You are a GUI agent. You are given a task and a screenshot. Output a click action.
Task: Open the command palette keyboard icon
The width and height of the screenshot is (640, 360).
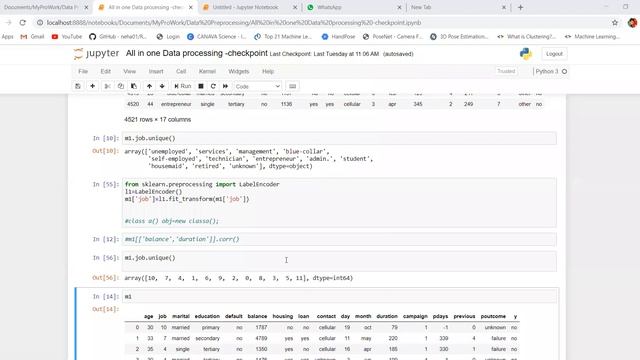293,86
